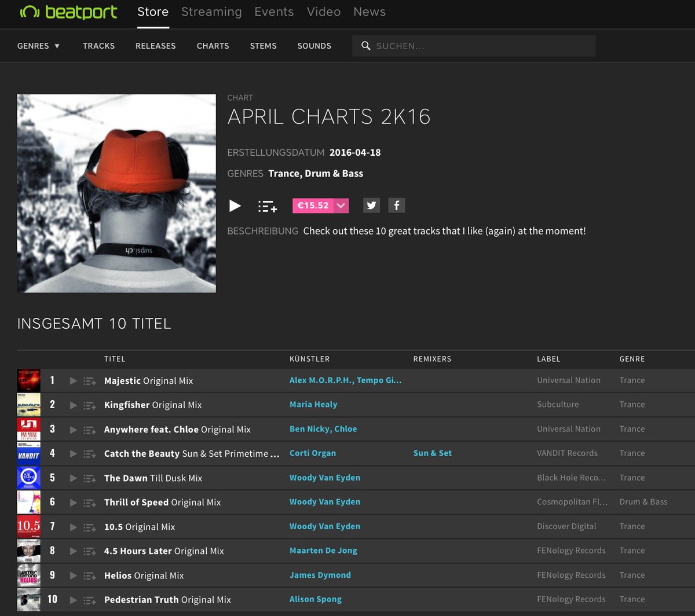Share the chart on Facebook
695x616 pixels.
(397, 205)
